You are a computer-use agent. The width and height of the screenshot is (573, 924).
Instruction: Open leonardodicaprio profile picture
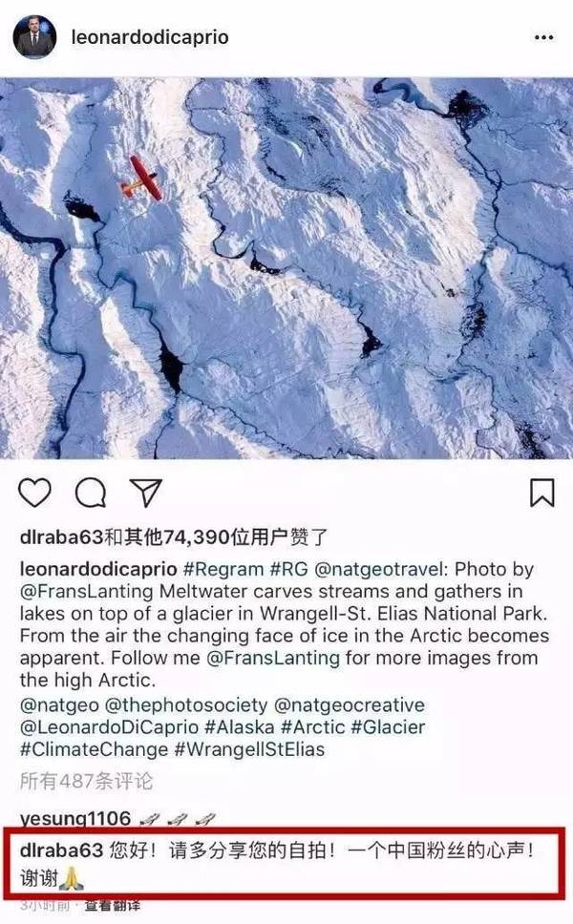tap(34, 37)
